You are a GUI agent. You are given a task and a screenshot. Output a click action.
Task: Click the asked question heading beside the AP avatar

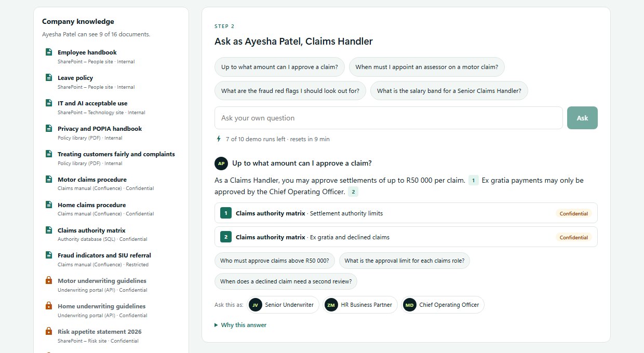pos(302,163)
